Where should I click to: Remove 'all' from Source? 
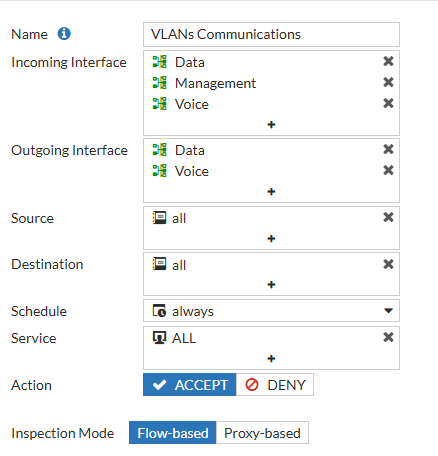pyautogui.click(x=388, y=217)
